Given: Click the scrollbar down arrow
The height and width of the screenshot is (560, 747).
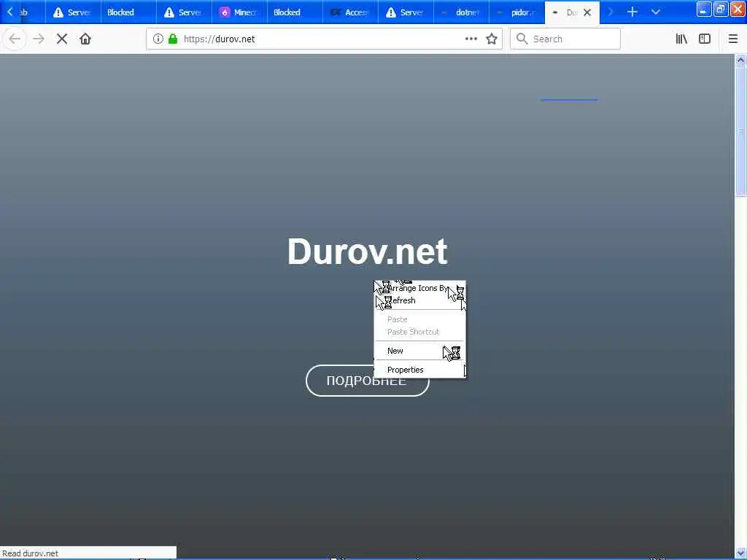Looking at the screenshot, I should coord(740,553).
